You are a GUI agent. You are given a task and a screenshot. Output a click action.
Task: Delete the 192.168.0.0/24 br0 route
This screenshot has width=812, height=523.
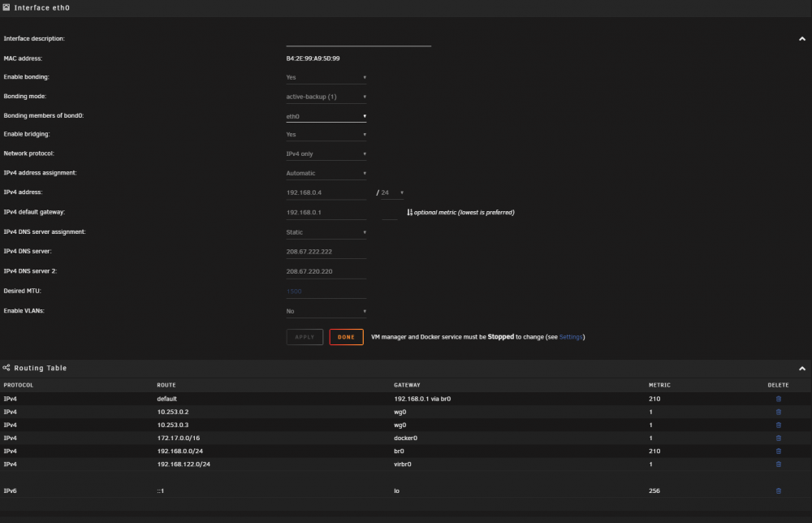[x=779, y=451]
